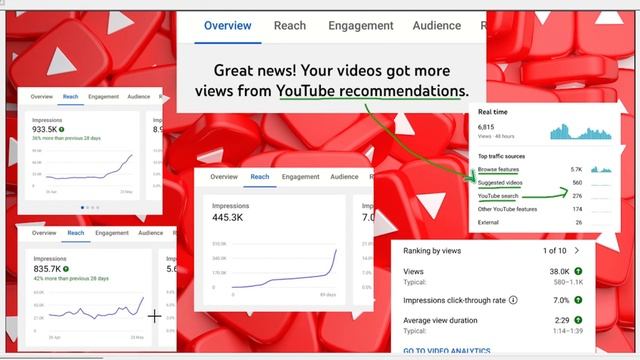Select Overview tab in 933.5K impressions card
640x360 pixels.
point(42,97)
